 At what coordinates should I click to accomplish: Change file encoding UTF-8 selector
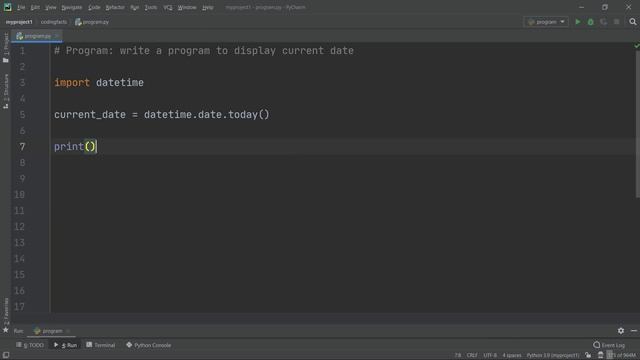490,355
